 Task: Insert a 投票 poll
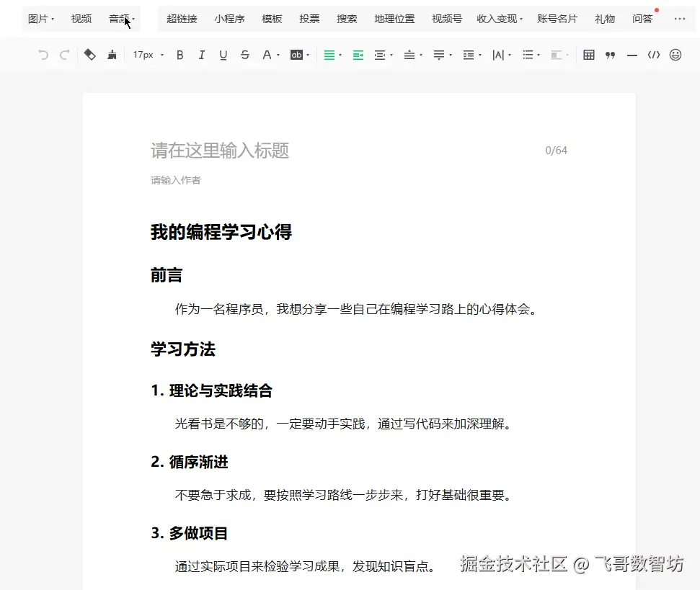[309, 19]
